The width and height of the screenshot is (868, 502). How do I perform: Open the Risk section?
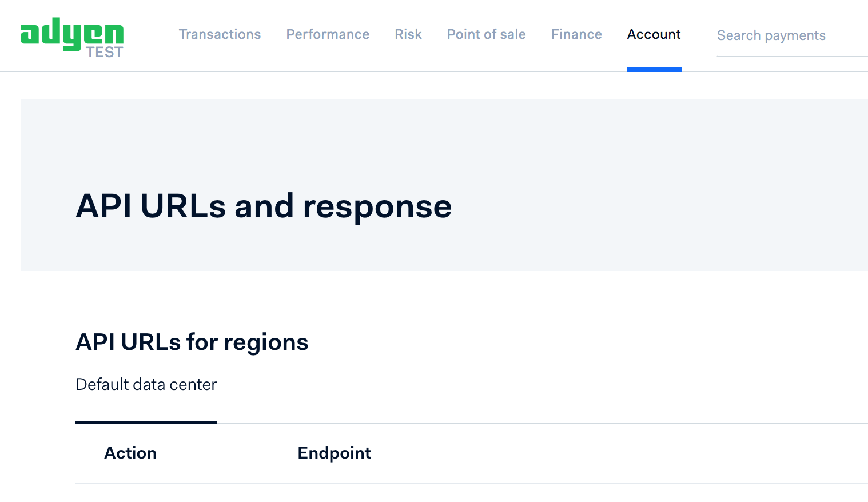408,34
